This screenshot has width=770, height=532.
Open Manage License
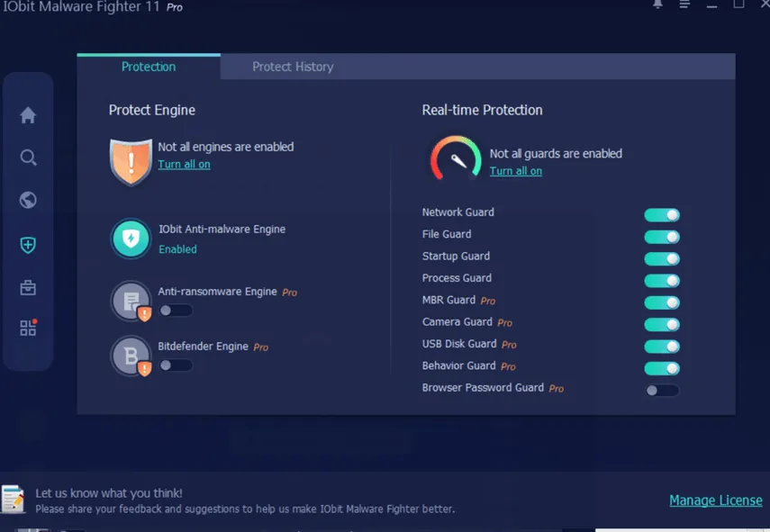[715, 500]
